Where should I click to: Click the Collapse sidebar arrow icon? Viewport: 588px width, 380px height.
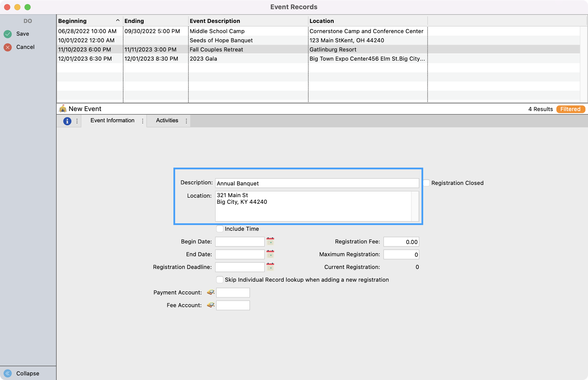point(8,373)
